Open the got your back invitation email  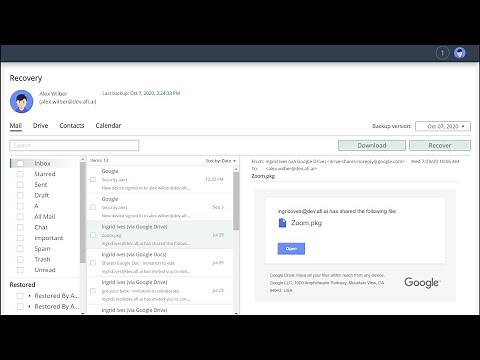tap(160, 290)
